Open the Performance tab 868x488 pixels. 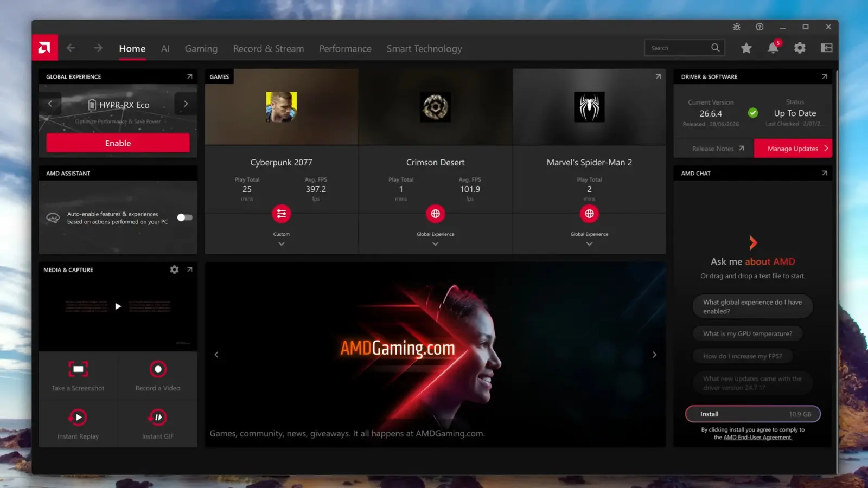point(345,48)
